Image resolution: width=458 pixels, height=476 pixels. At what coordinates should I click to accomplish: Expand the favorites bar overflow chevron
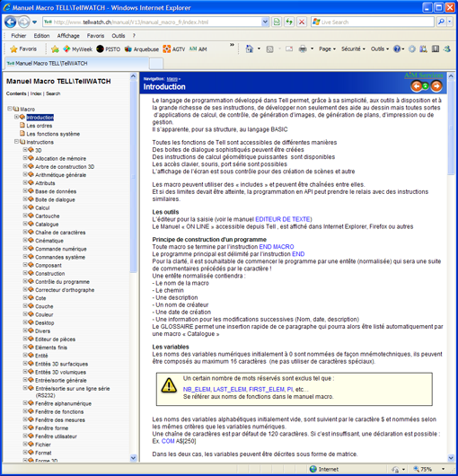click(x=232, y=45)
